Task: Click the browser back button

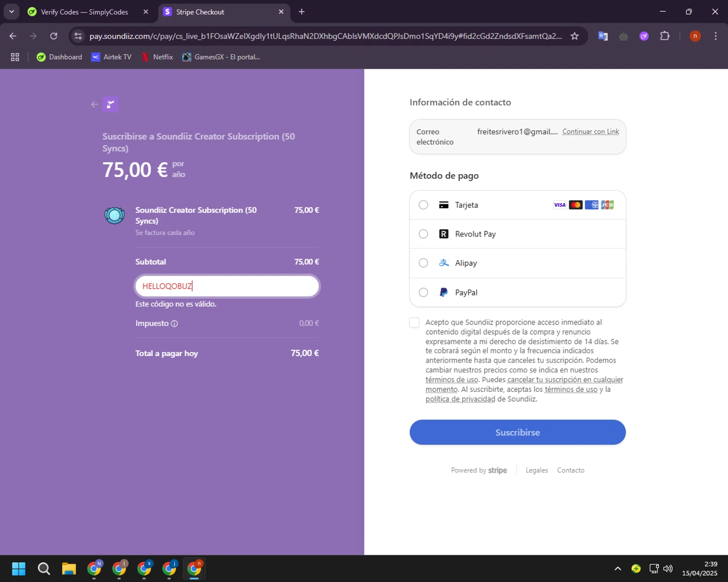Action: pos(13,36)
